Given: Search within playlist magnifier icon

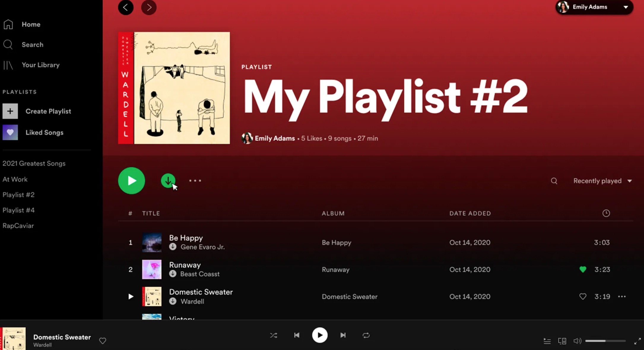Looking at the screenshot, I should pos(554,181).
